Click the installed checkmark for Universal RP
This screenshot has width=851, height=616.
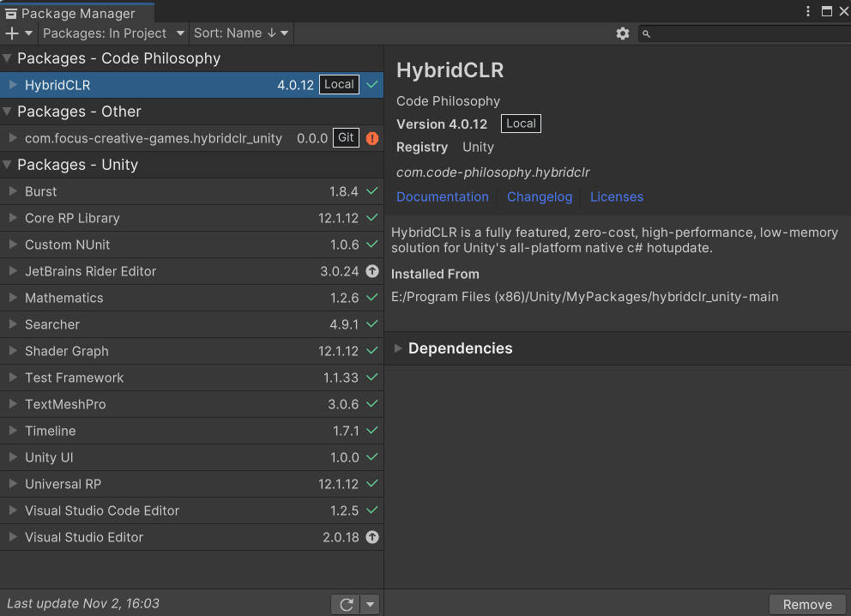(372, 484)
